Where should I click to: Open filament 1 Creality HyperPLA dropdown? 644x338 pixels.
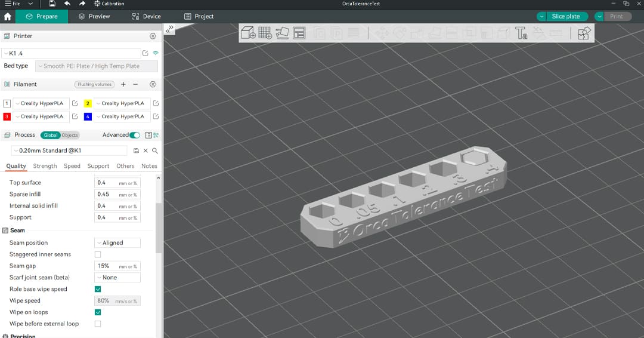(41, 103)
